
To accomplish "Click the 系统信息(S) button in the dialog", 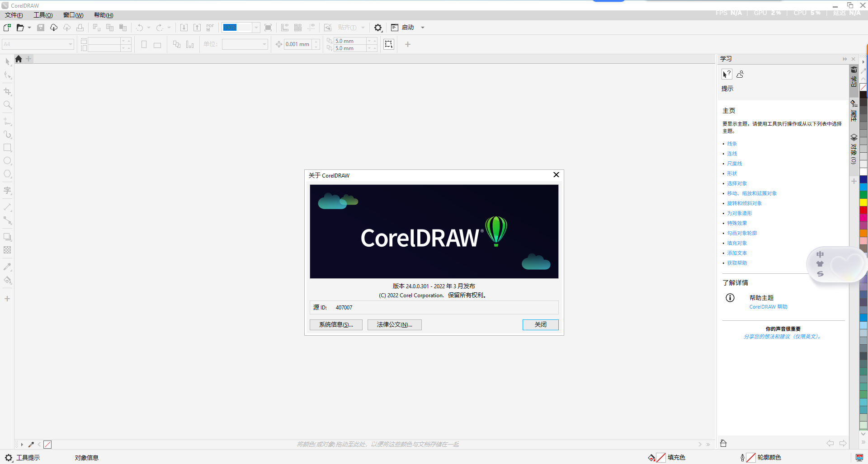I will point(335,324).
